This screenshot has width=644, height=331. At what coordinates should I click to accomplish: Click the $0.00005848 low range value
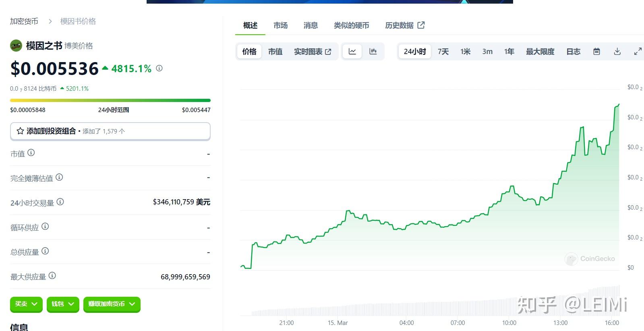[28, 110]
